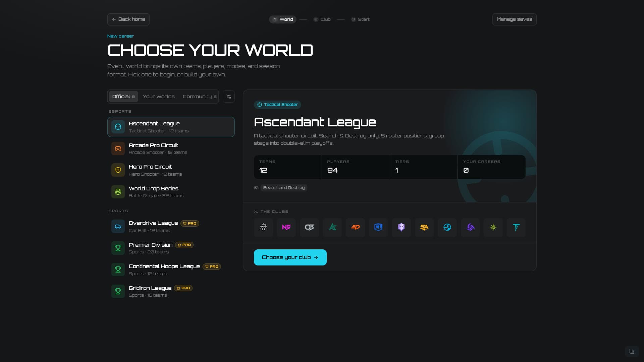The width and height of the screenshot is (644, 362).
Task: Click the World Drop Series radar icon
Action: pyautogui.click(x=118, y=192)
